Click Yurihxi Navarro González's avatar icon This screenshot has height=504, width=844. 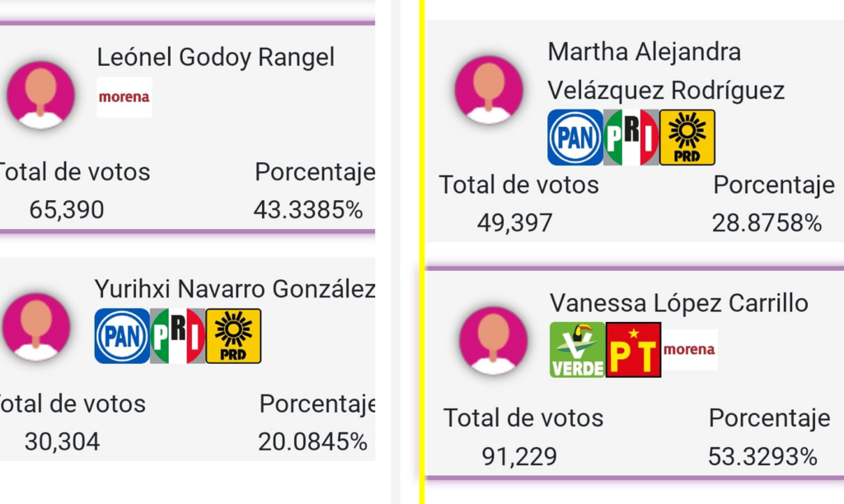36,326
